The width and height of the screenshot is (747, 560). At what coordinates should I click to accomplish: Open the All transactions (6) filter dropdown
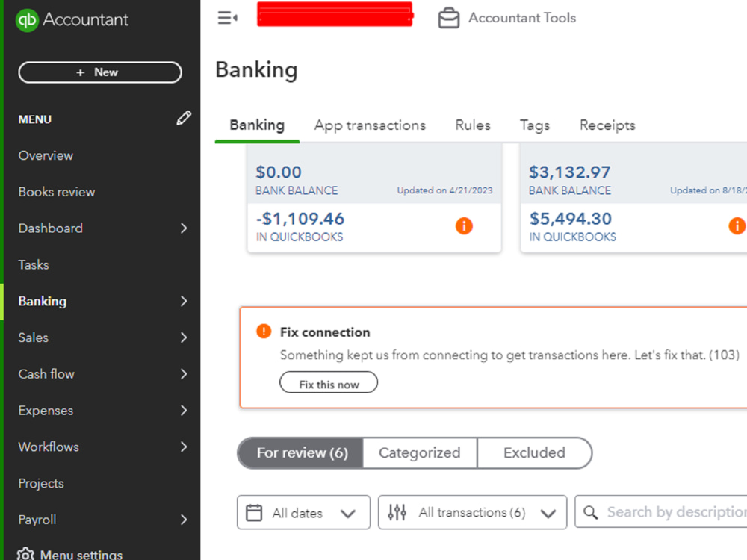coord(472,512)
